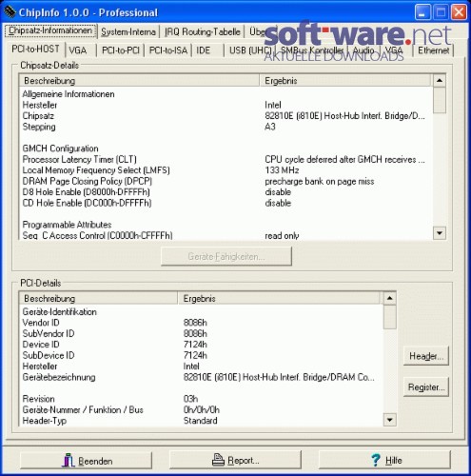This screenshot has height=476, width=471.
Task: Click the exit door icon on Beenden
Action: [x=69, y=461]
